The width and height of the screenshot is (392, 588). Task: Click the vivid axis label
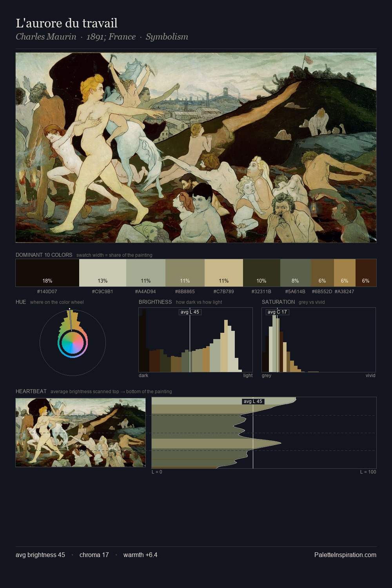pyautogui.click(x=370, y=376)
